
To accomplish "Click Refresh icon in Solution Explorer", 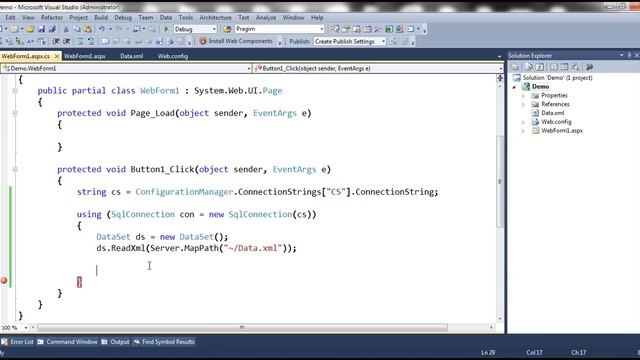I will [x=540, y=67].
